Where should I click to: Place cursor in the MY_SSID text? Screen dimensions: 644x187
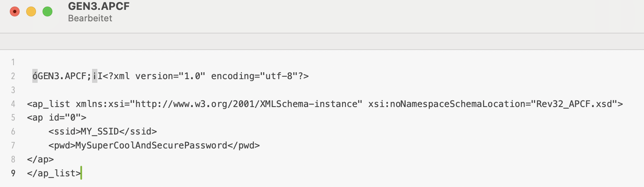pyautogui.click(x=99, y=132)
